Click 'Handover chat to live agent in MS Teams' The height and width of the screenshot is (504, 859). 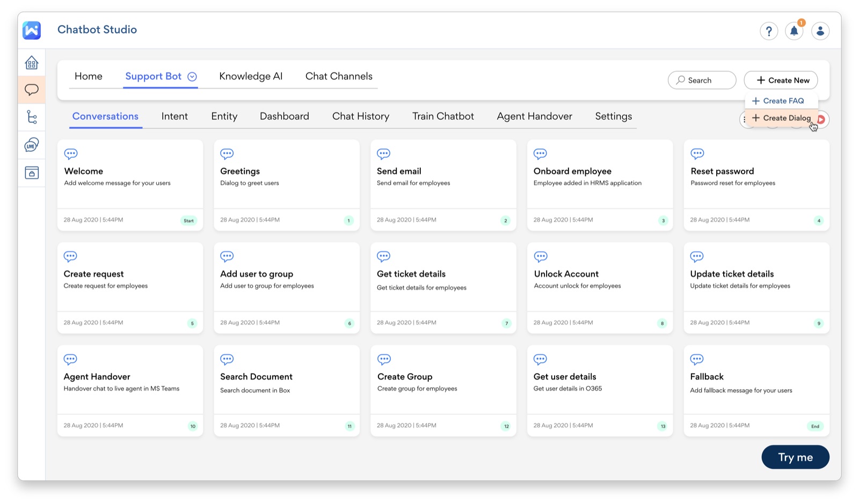121,389
